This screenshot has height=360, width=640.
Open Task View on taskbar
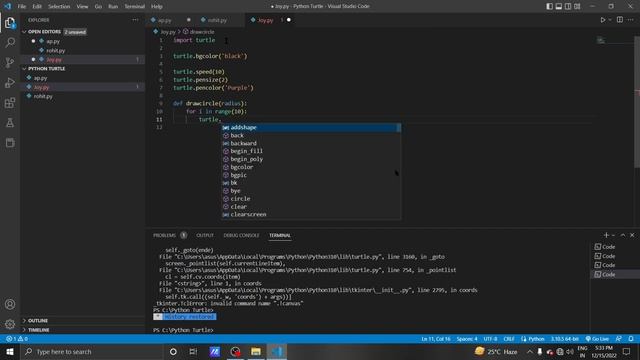click(193, 351)
